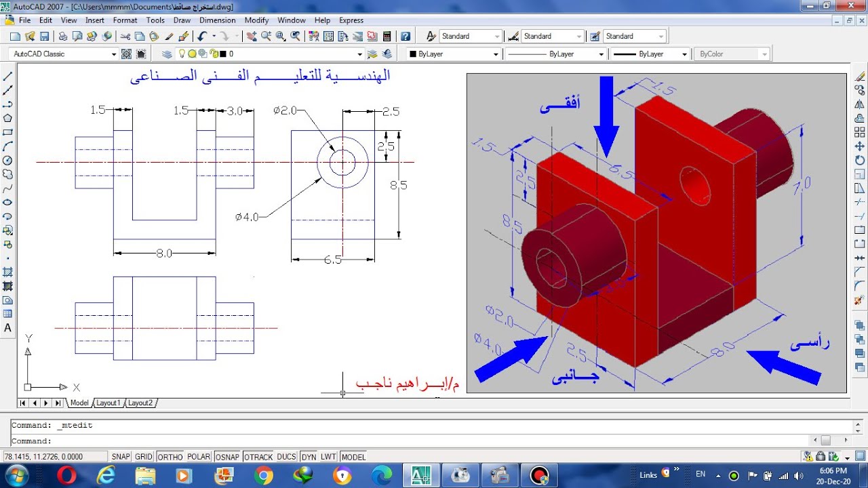
Task: Open the Draw menu
Action: (182, 20)
